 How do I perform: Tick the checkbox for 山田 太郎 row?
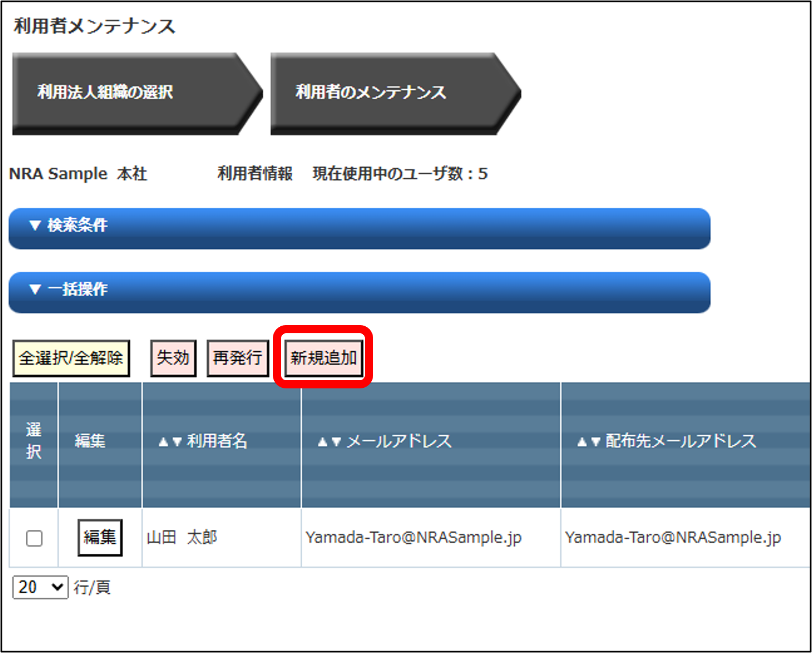35,538
